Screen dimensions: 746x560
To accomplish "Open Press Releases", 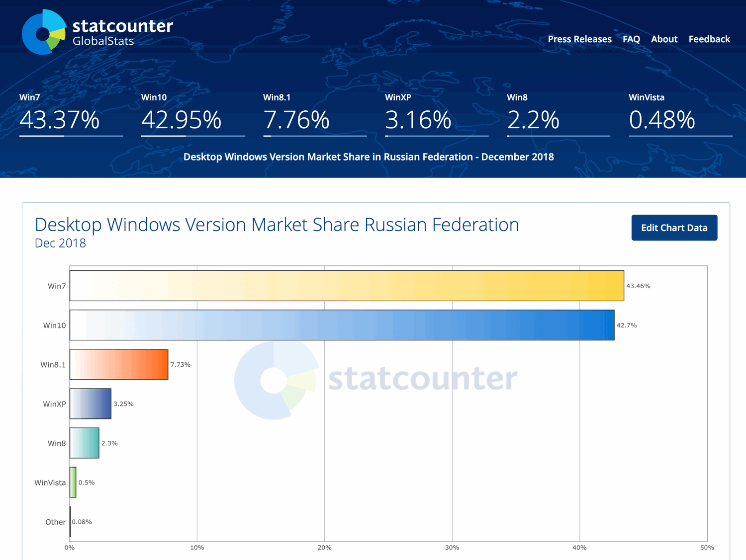I will click(x=579, y=39).
